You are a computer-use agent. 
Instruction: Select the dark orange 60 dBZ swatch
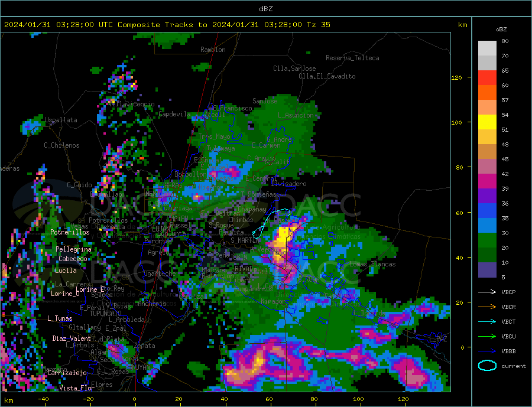pos(487,93)
